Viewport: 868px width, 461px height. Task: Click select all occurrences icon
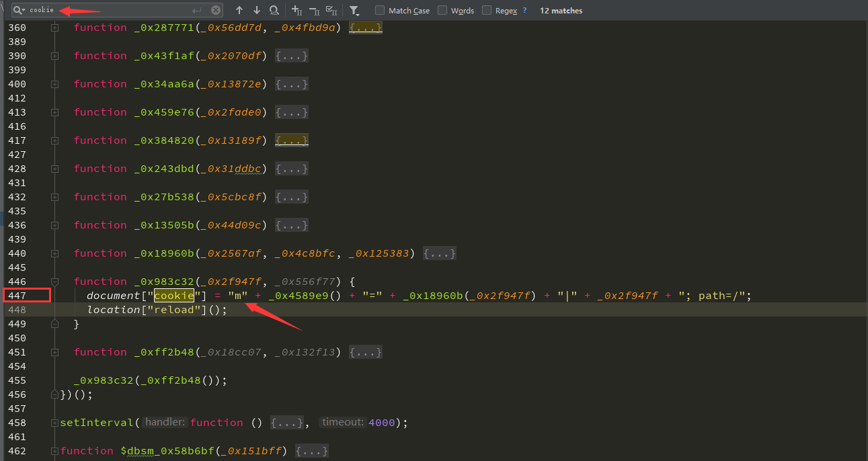click(x=331, y=10)
